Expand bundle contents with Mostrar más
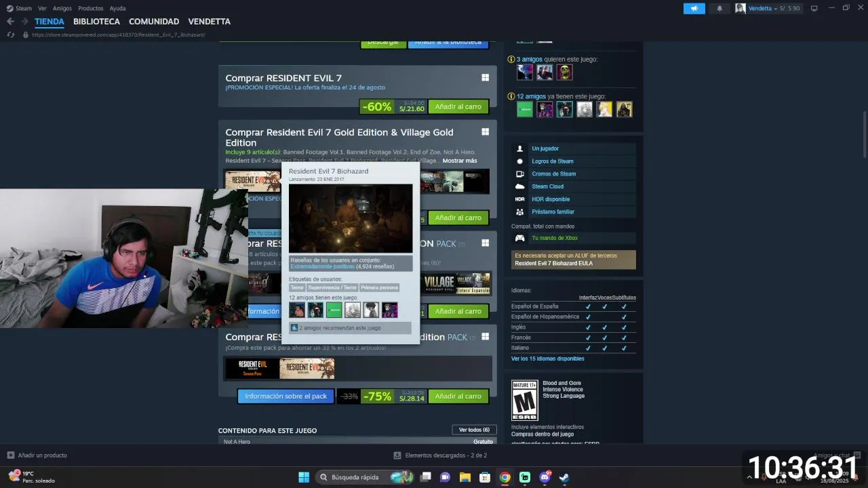 460,161
